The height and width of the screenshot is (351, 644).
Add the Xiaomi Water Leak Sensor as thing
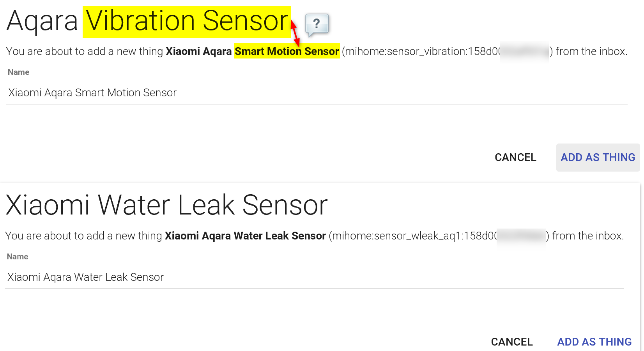(x=594, y=342)
